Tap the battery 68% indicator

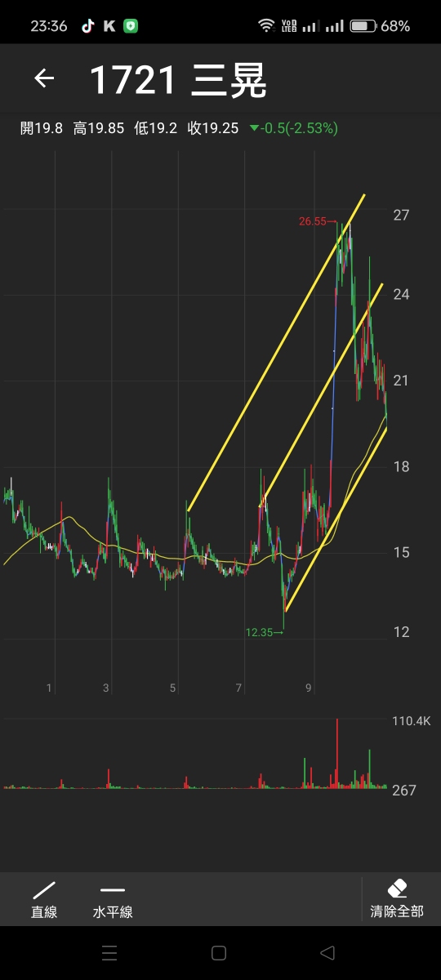point(380,26)
